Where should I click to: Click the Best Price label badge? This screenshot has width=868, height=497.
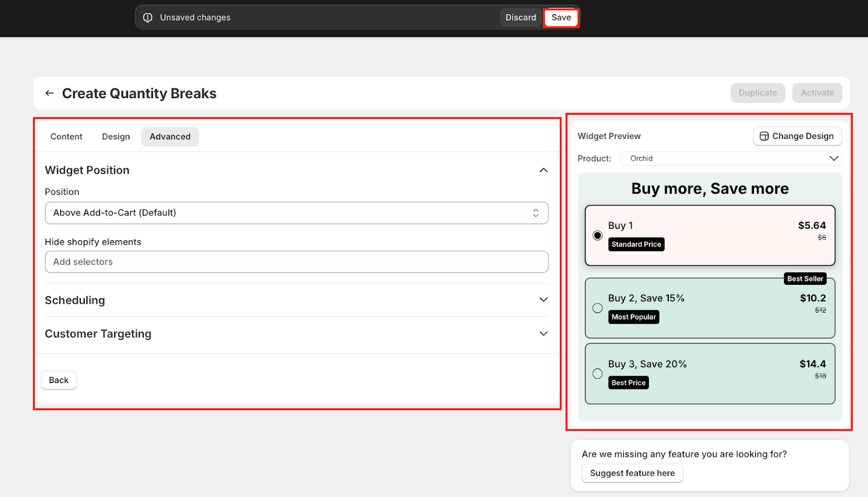(x=628, y=383)
